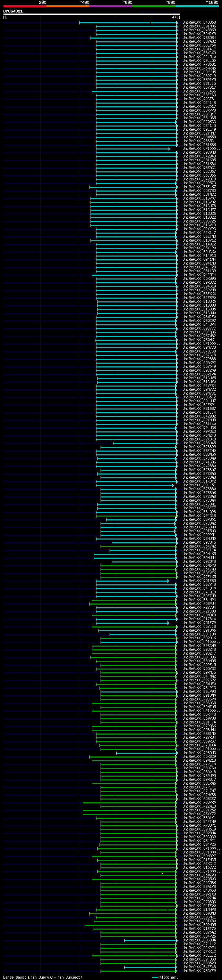Click the UniRef100_A4TE00 label
The height and width of the screenshot is (980, 222).
199,906
